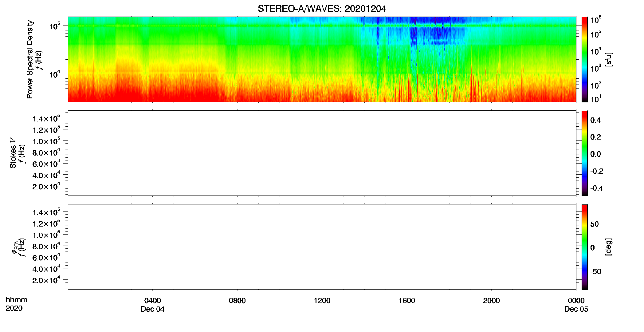
Task: Click the '2020' year label
Action: 14,308
